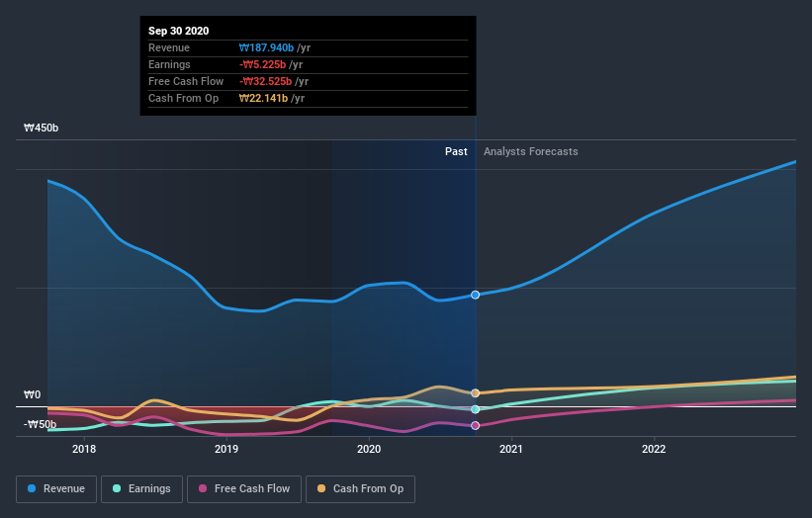
Task: Click the 2018 x-axis label
Action: (x=84, y=449)
